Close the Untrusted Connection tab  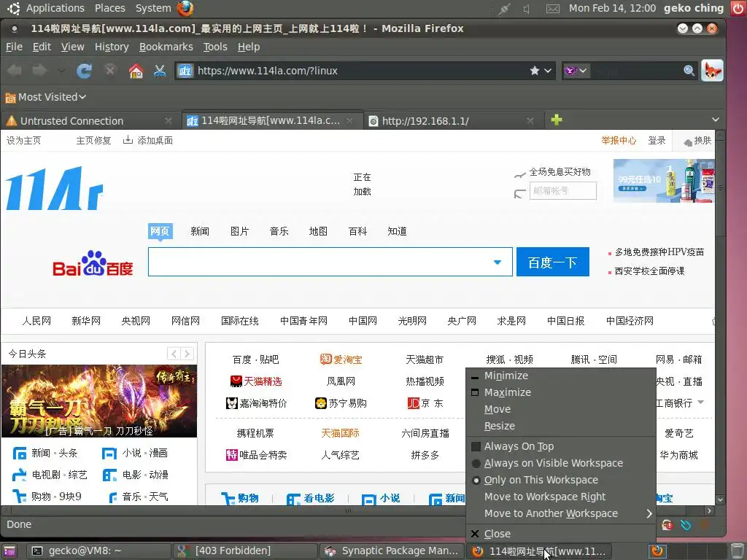pos(169,121)
